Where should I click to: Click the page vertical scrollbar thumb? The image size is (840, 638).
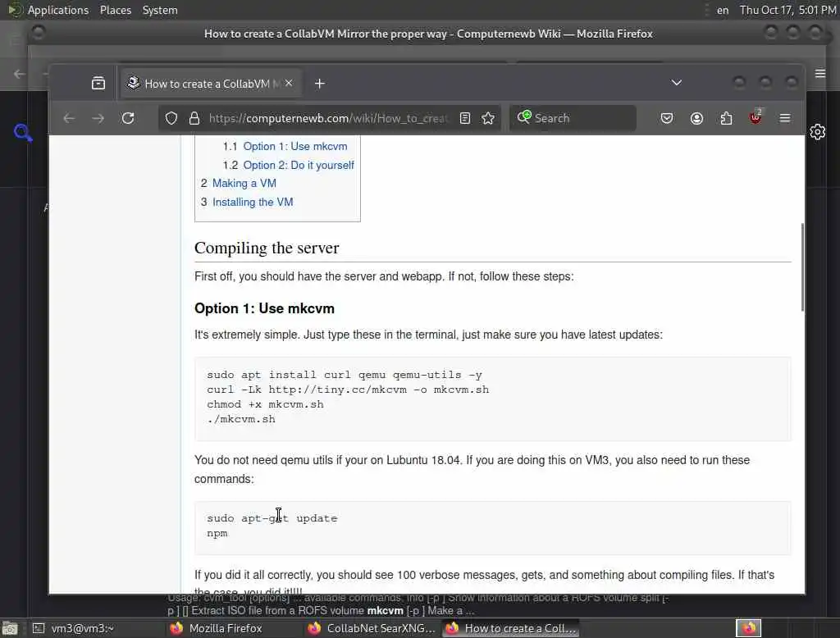(x=802, y=267)
